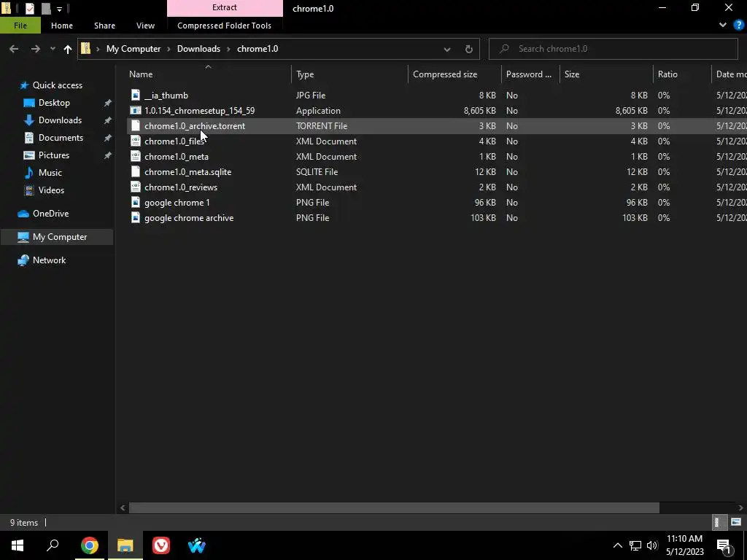
Task: Open Quick Access Toolbar customize dropdown
Action: (x=59, y=9)
